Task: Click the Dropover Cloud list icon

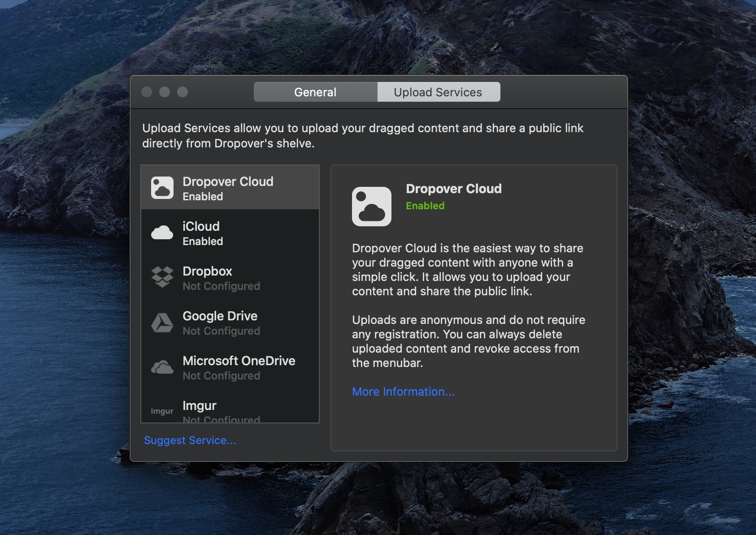Action: tap(162, 187)
